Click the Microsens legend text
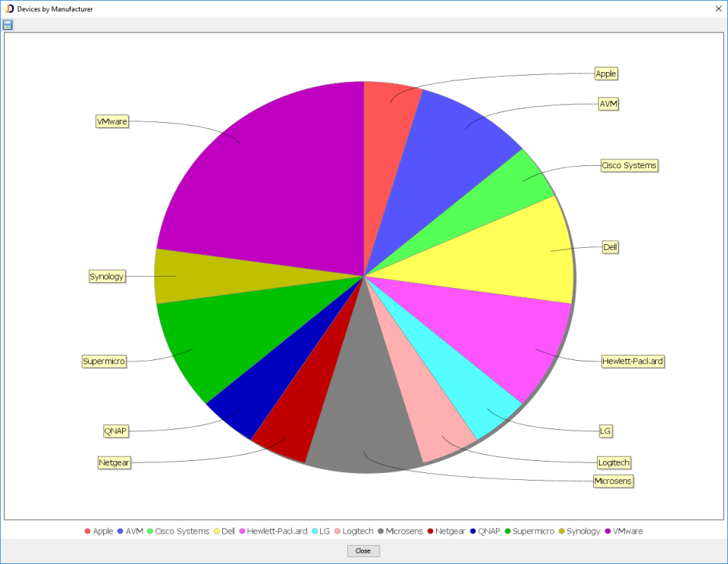The height and width of the screenshot is (564, 728). (404, 531)
